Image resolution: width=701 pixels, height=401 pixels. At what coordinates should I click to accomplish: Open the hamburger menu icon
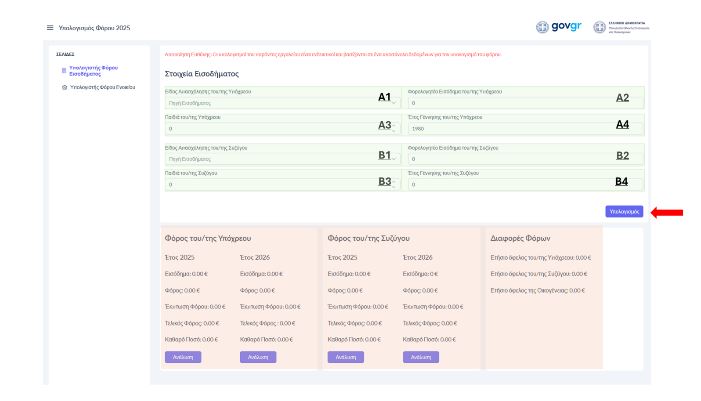[50, 27]
